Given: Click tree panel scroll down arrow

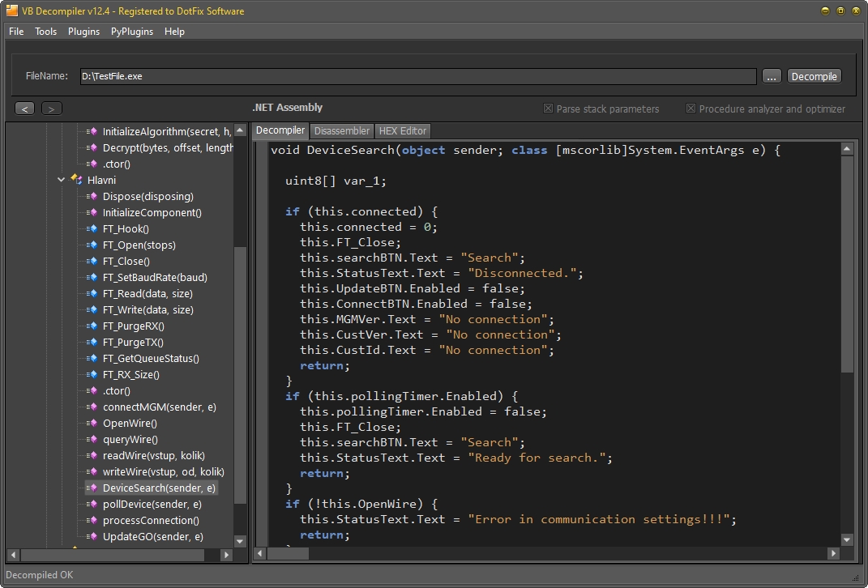Looking at the screenshot, I should click(240, 542).
